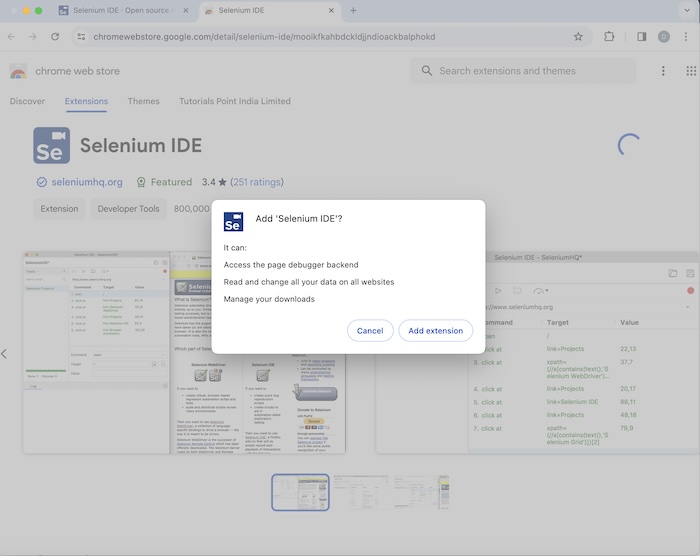Select the first screenshot thumbnail
Image resolution: width=700 pixels, height=556 pixels.
[x=300, y=492]
